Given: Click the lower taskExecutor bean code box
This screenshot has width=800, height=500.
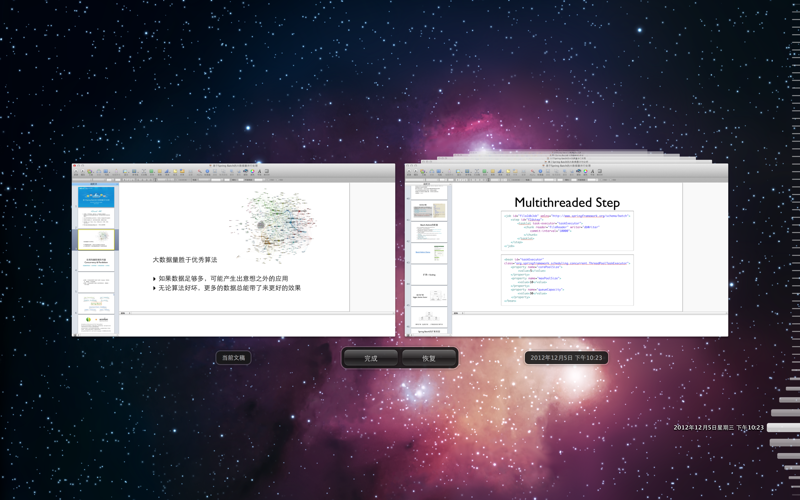Looking at the screenshot, I should (567, 280).
